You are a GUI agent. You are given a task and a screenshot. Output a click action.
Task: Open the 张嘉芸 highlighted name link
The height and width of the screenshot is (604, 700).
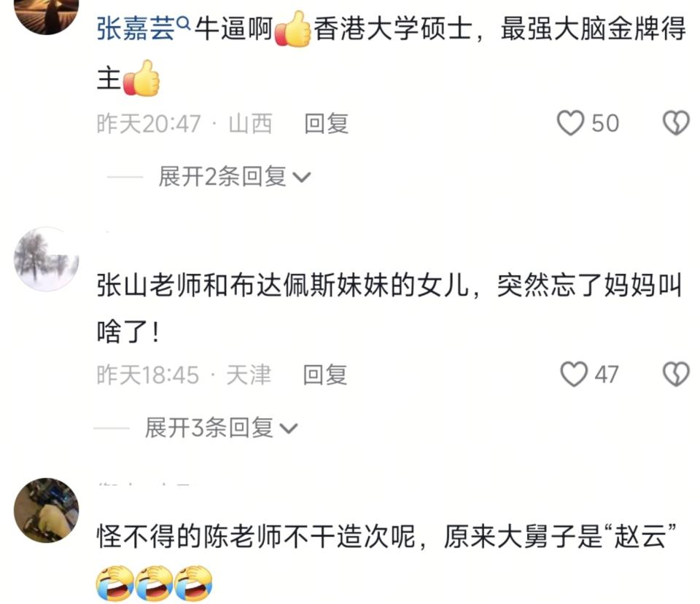[x=136, y=29]
